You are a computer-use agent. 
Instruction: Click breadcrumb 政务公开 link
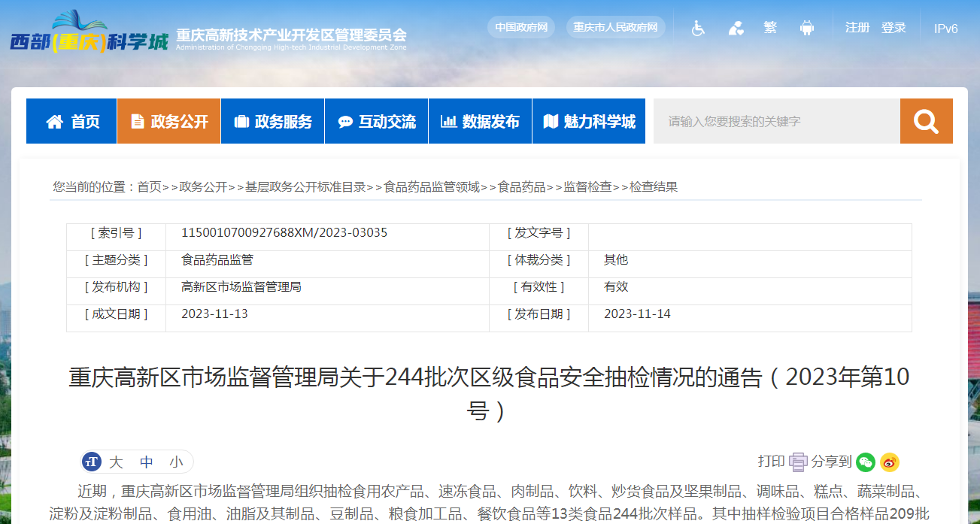(203, 187)
